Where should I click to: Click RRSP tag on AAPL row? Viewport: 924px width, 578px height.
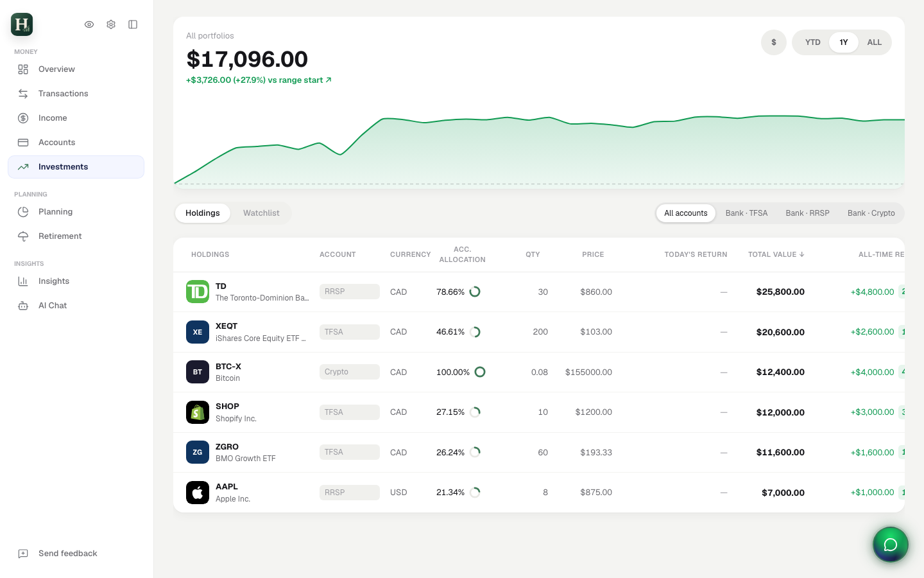(350, 493)
